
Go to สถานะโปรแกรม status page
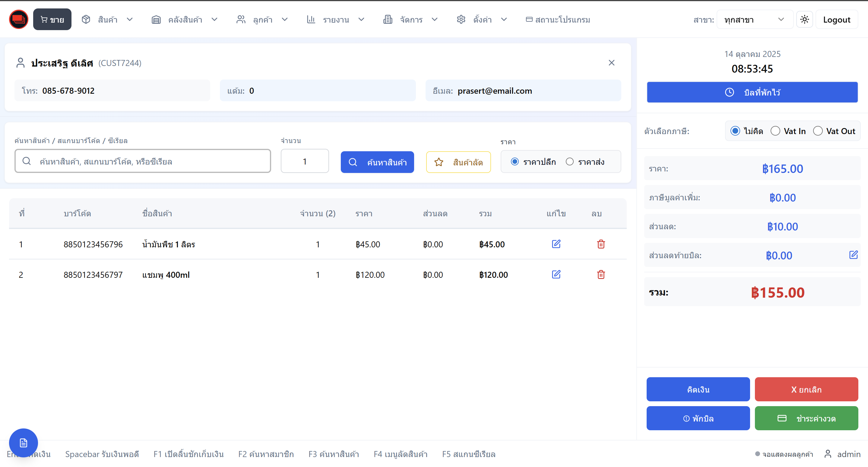558,20
